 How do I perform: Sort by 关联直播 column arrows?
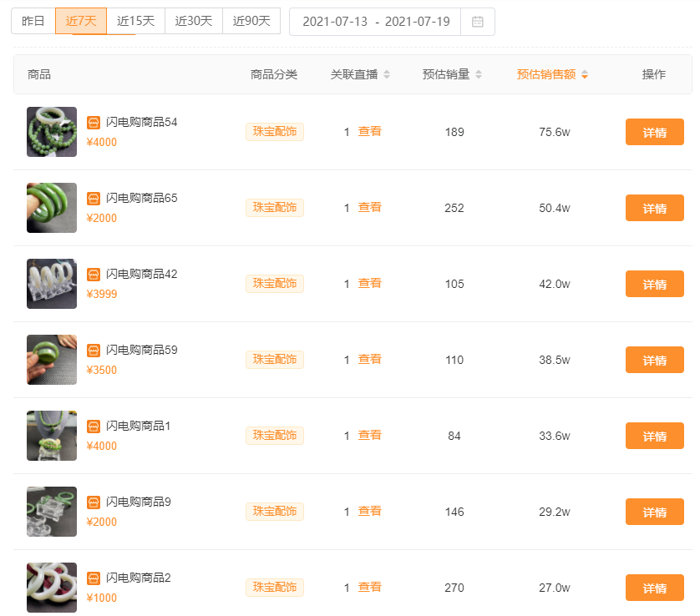tap(387, 74)
